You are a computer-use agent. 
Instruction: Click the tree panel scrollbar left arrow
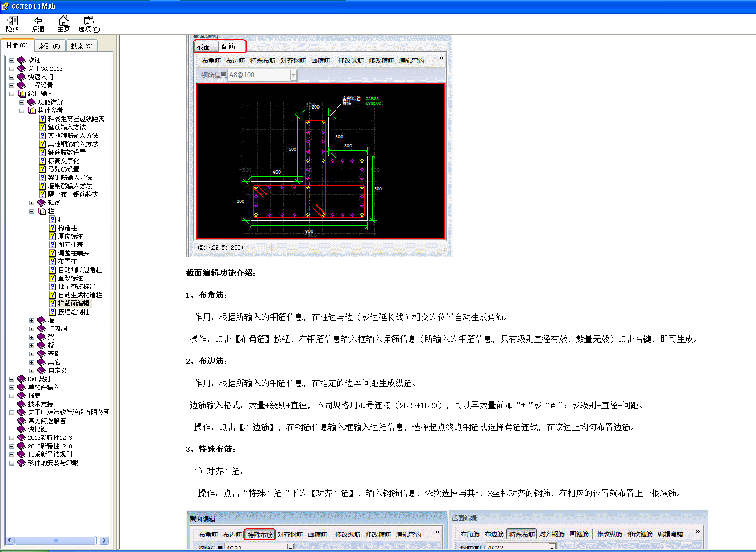(10, 540)
